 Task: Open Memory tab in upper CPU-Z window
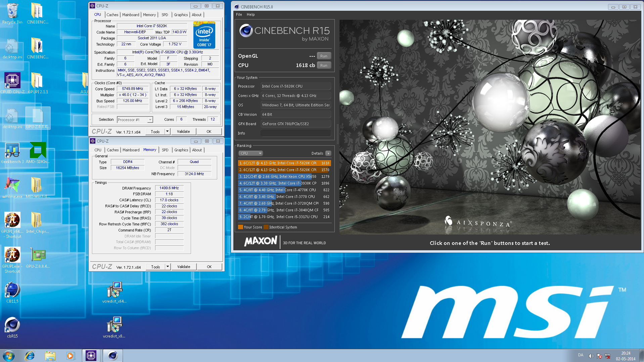(x=149, y=15)
